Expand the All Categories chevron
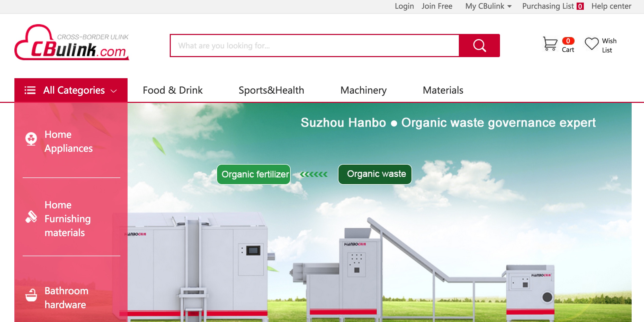Image resolution: width=644 pixels, height=322 pixels. pos(114,91)
